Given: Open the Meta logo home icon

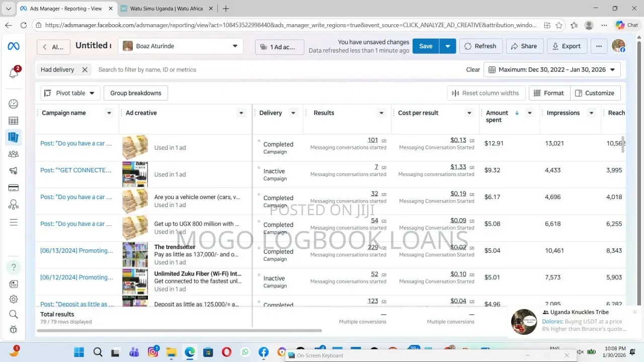Looking at the screenshot, I should (14, 46).
